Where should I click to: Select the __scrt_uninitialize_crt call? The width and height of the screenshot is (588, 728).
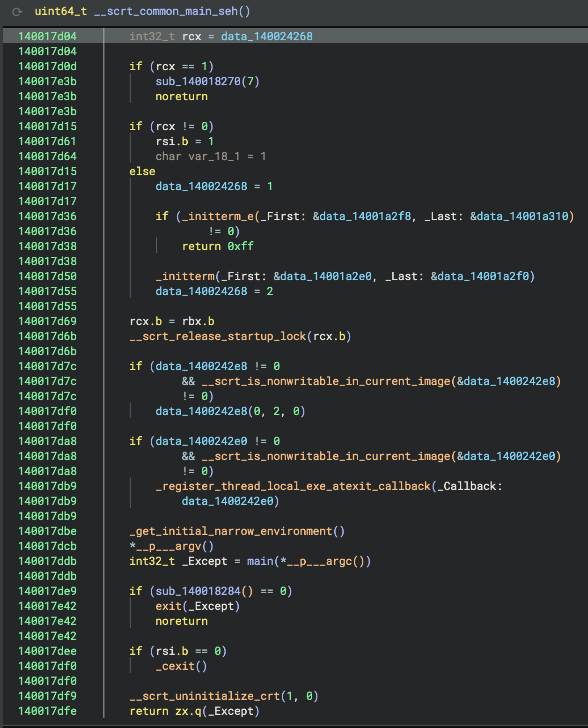[205, 696]
